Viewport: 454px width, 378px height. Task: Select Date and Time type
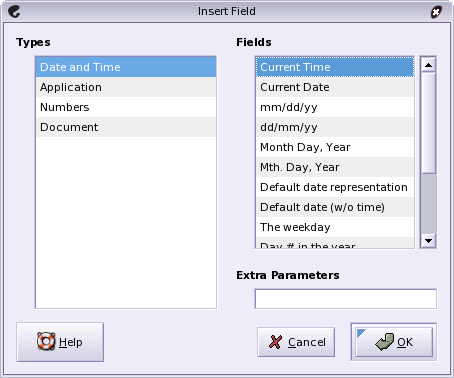[126, 67]
